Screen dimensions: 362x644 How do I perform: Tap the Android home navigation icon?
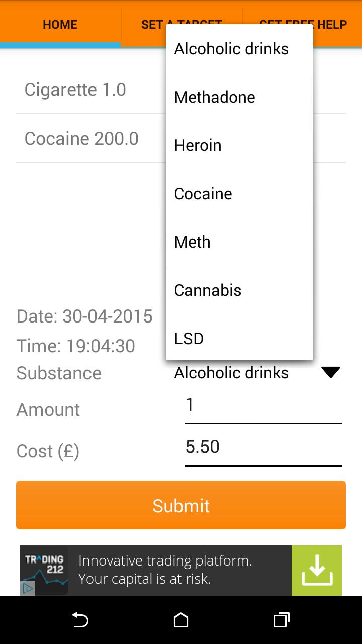[x=181, y=620]
